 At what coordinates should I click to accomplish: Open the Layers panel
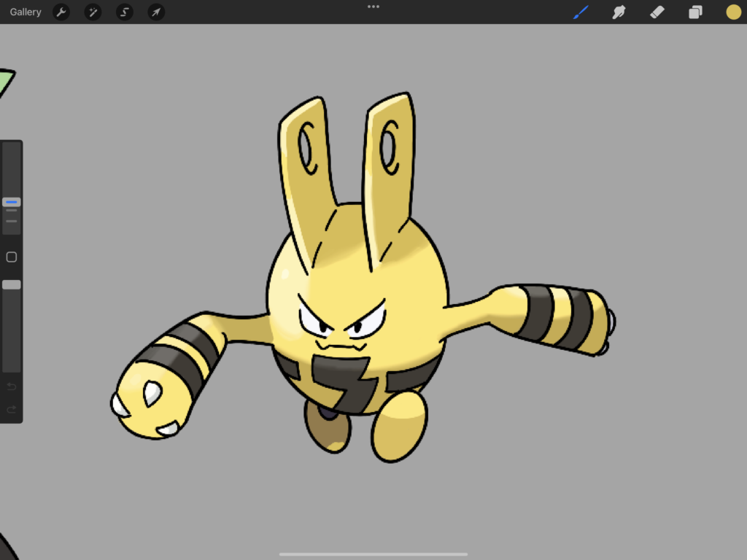coord(695,12)
